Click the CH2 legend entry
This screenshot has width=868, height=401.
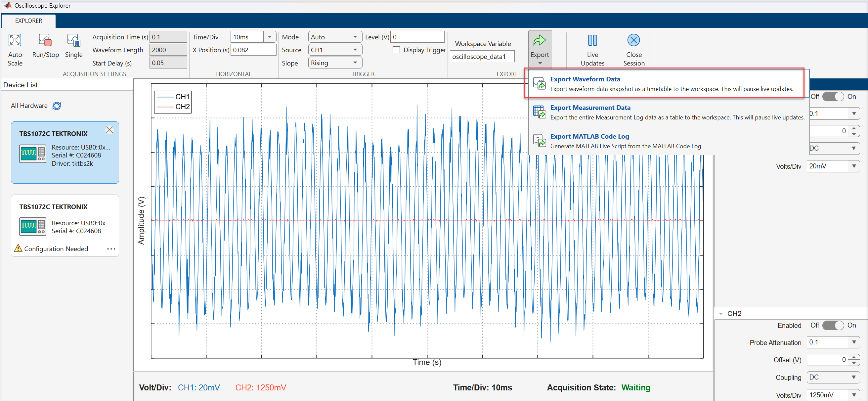pos(173,107)
